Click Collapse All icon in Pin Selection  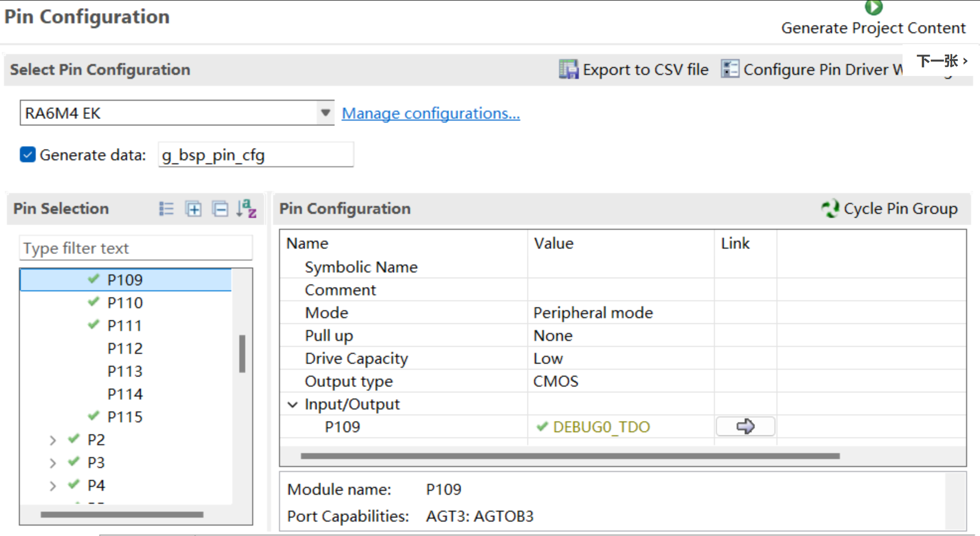pyautogui.click(x=220, y=209)
